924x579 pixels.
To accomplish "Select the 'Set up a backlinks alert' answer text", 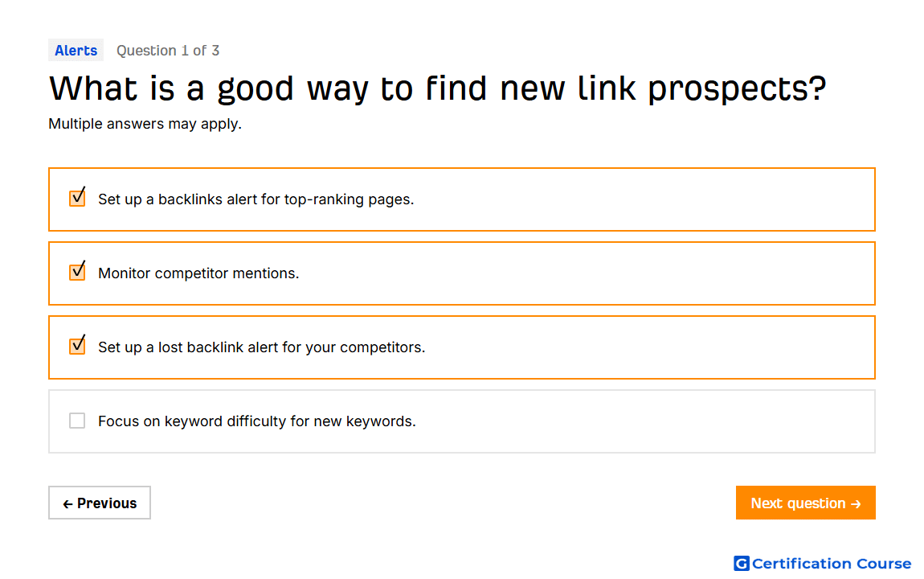I will pos(256,199).
